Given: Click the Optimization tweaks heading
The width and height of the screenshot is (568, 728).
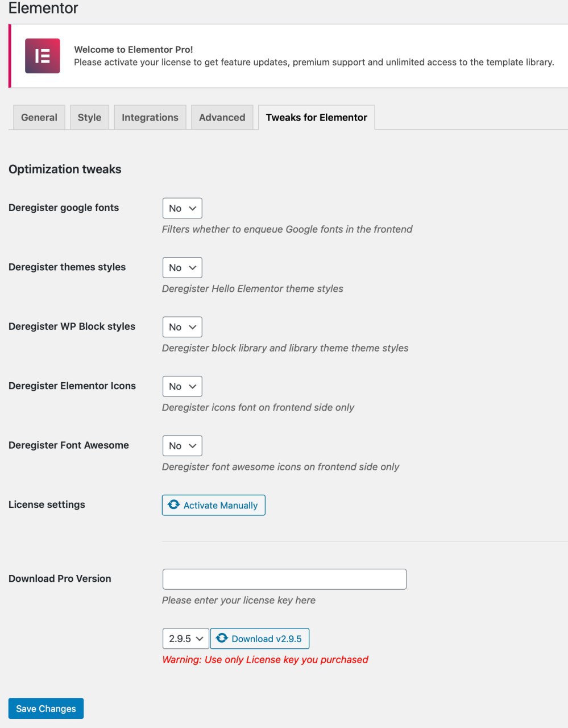Looking at the screenshot, I should (65, 169).
